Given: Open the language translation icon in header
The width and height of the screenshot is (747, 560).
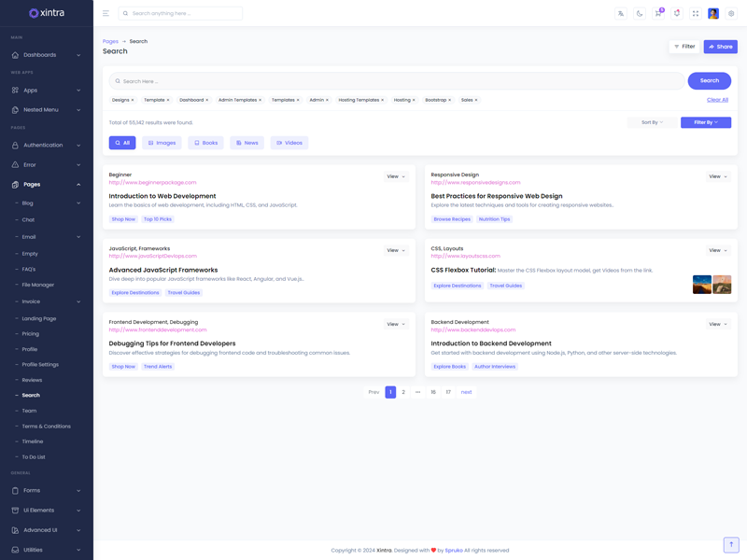Looking at the screenshot, I should pyautogui.click(x=621, y=13).
